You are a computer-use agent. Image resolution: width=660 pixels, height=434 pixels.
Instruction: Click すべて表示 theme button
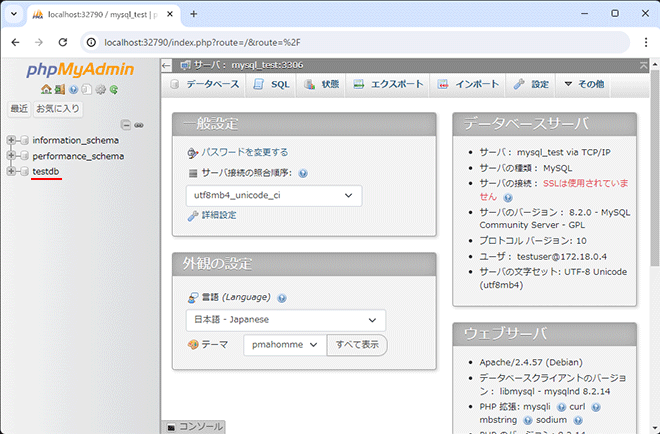click(x=357, y=345)
